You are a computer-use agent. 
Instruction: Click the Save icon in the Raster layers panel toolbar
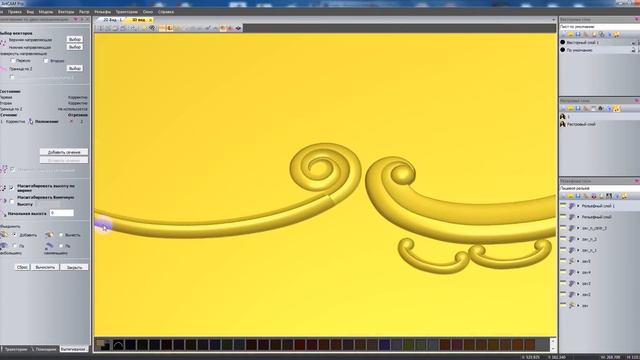pos(578,108)
